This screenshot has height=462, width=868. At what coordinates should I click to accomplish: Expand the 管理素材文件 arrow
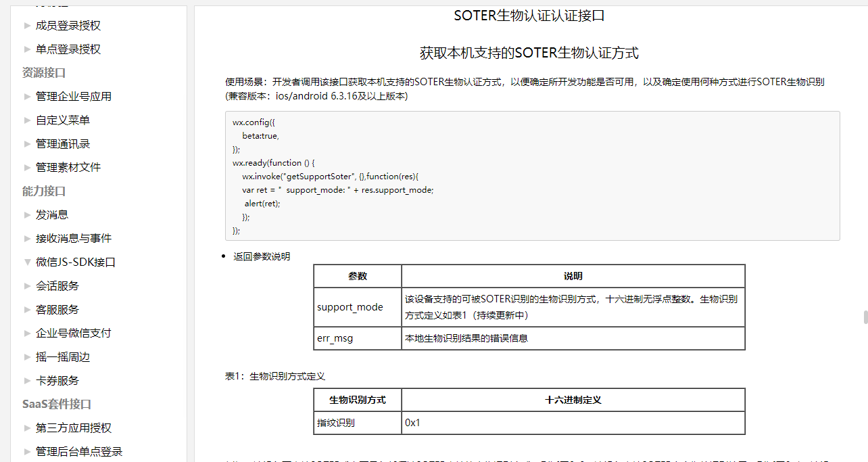pos(27,168)
